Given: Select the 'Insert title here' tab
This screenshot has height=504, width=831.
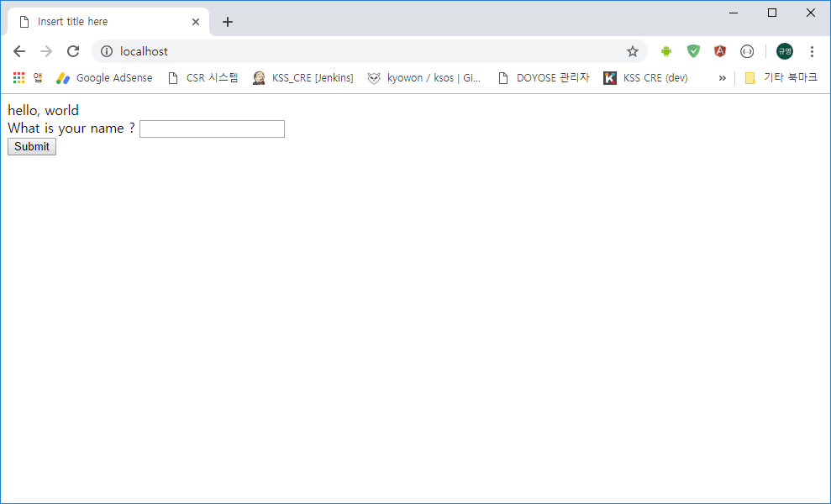Looking at the screenshot, I should 108,22.
